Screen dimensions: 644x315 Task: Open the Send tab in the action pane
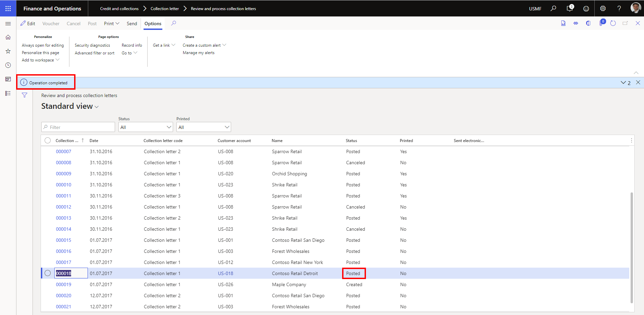[x=132, y=24]
